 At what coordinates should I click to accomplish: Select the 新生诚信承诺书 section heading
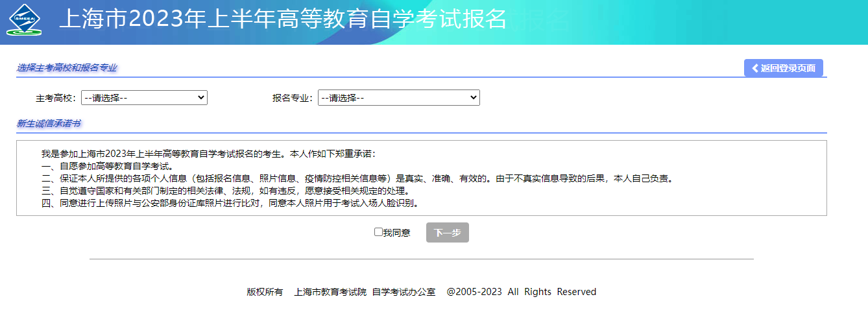pos(49,123)
